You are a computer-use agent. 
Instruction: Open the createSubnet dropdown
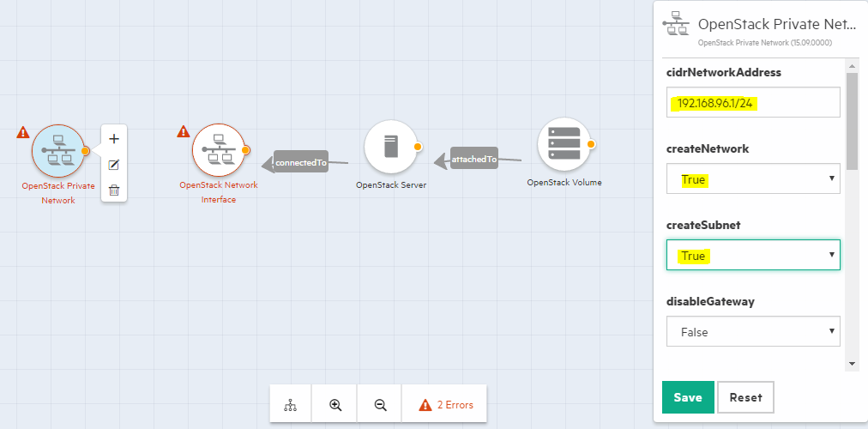[x=753, y=255]
